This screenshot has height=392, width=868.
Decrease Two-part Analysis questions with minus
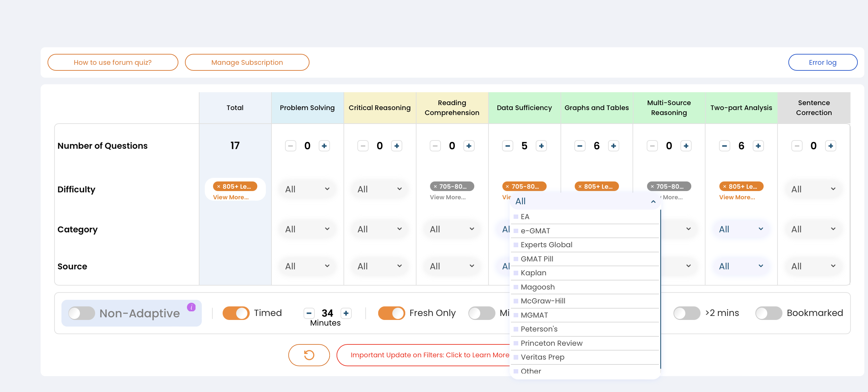click(724, 146)
